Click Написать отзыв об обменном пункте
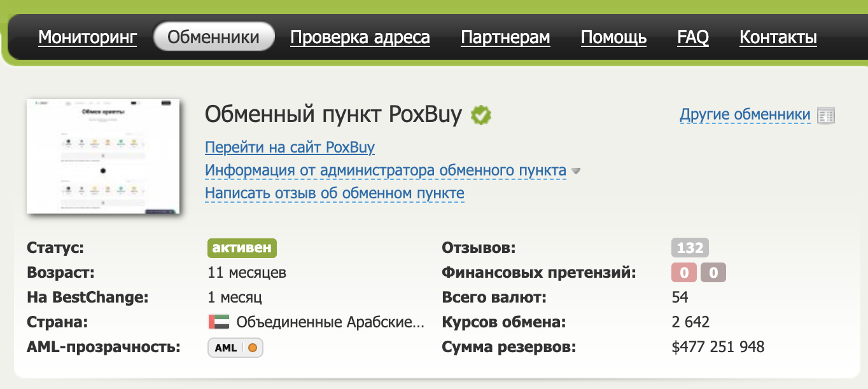Screen dimensions: 868x389 tap(335, 193)
